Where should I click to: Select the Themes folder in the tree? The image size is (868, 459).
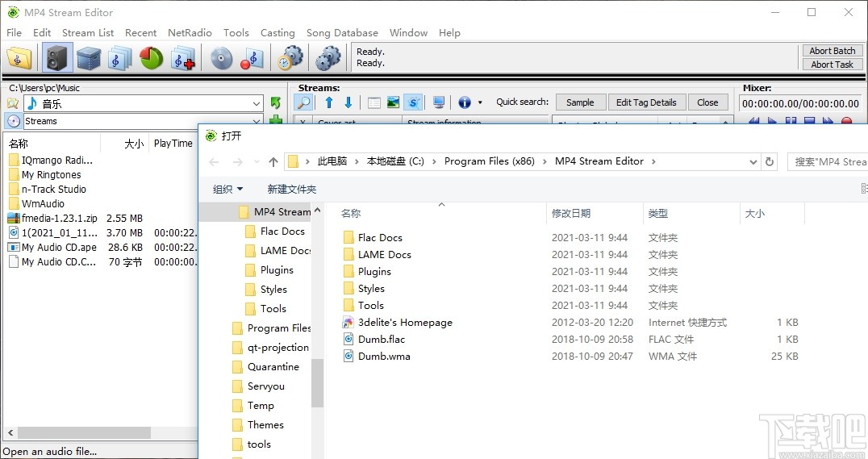click(x=265, y=424)
